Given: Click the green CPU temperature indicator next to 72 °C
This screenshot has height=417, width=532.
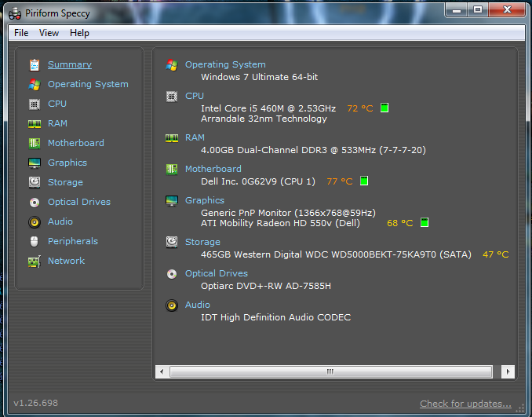Looking at the screenshot, I should pos(384,108).
